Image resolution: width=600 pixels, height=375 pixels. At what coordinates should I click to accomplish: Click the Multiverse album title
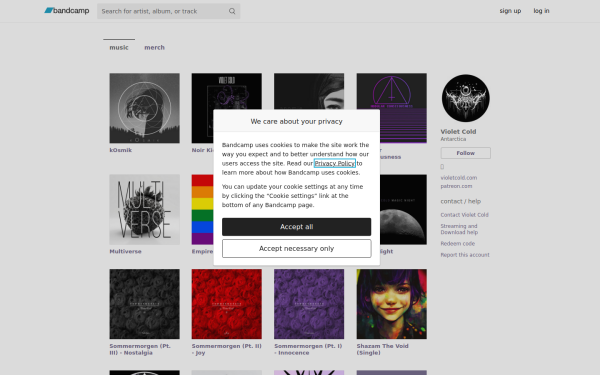pyautogui.click(x=126, y=251)
